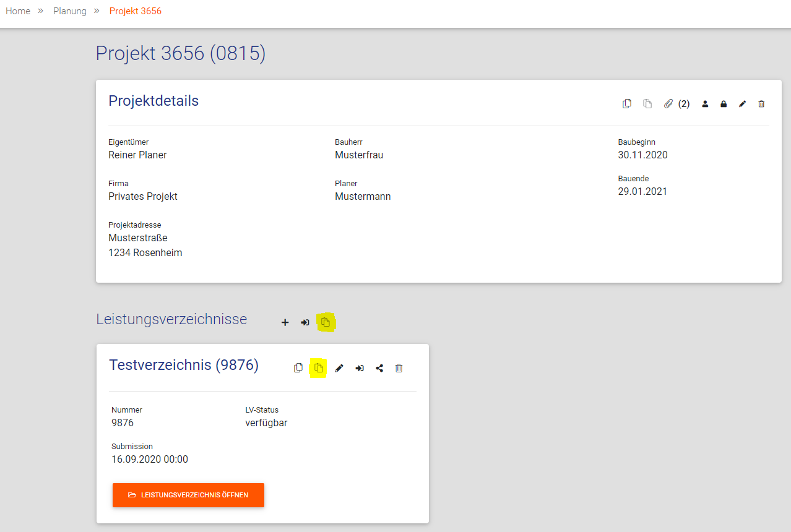791x532 pixels.
Task: Click highlighted paste icon in Testverzeichnis card
Action: tap(319, 368)
